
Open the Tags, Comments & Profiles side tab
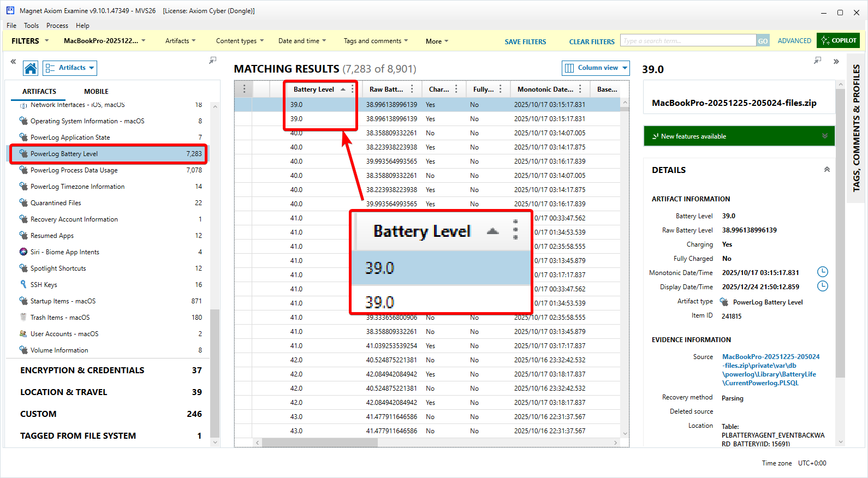coord(856,128)
